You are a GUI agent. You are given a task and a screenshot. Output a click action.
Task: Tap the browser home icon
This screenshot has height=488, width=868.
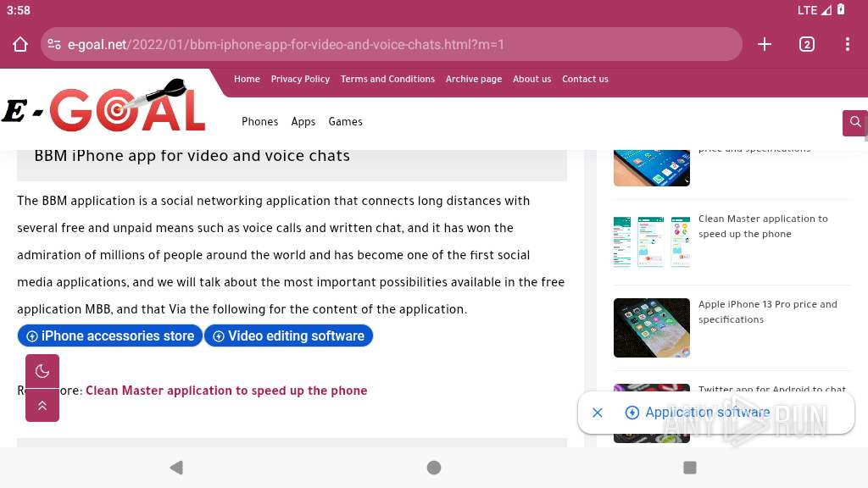(20, 44)
